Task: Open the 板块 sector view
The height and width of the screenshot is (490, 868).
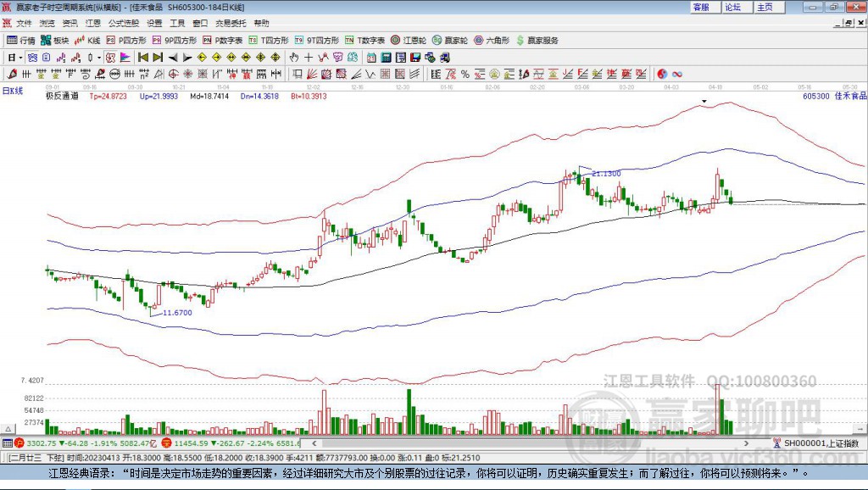Action: point(54,41)
